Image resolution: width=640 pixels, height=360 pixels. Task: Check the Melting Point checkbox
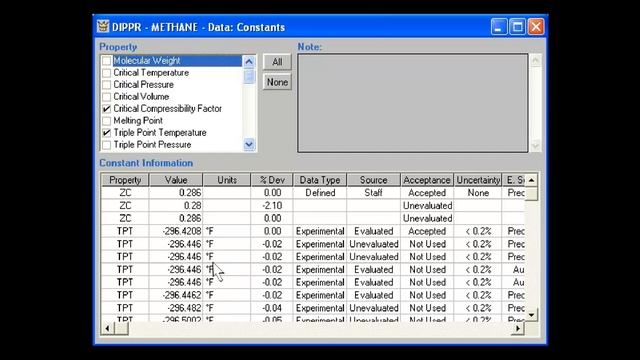coord(107,121)
